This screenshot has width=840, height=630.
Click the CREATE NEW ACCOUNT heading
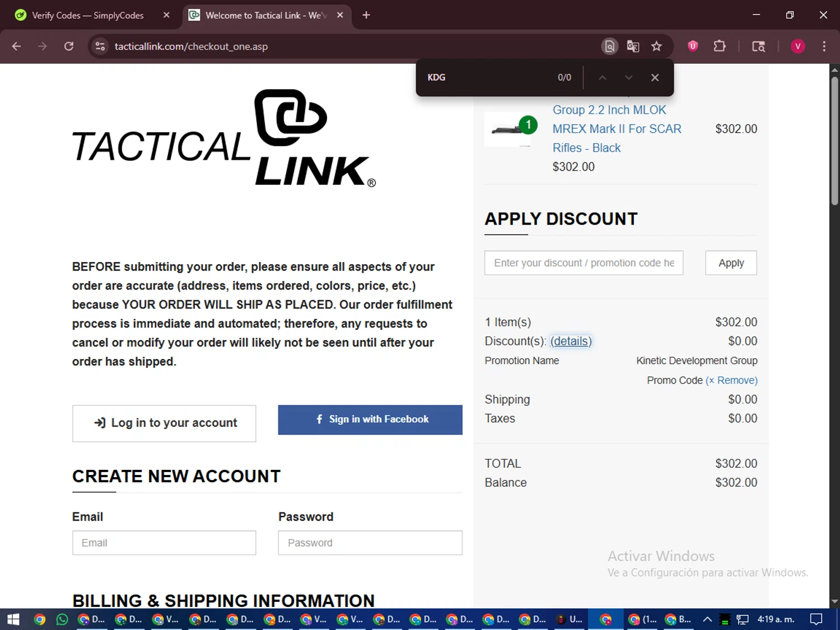coord(176,477)
